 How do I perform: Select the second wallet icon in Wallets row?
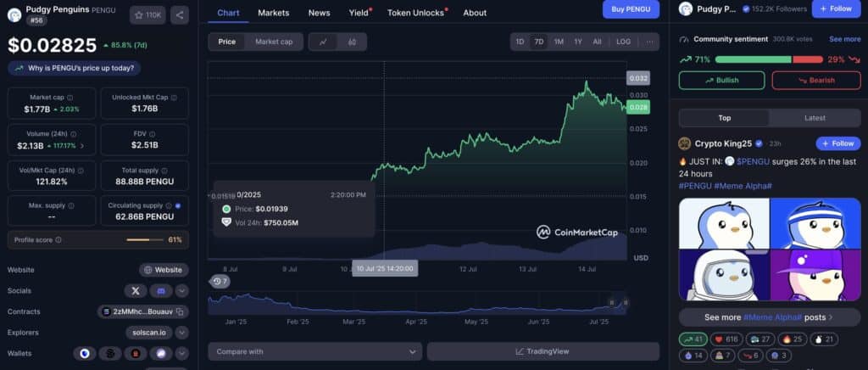click(110, 353)
